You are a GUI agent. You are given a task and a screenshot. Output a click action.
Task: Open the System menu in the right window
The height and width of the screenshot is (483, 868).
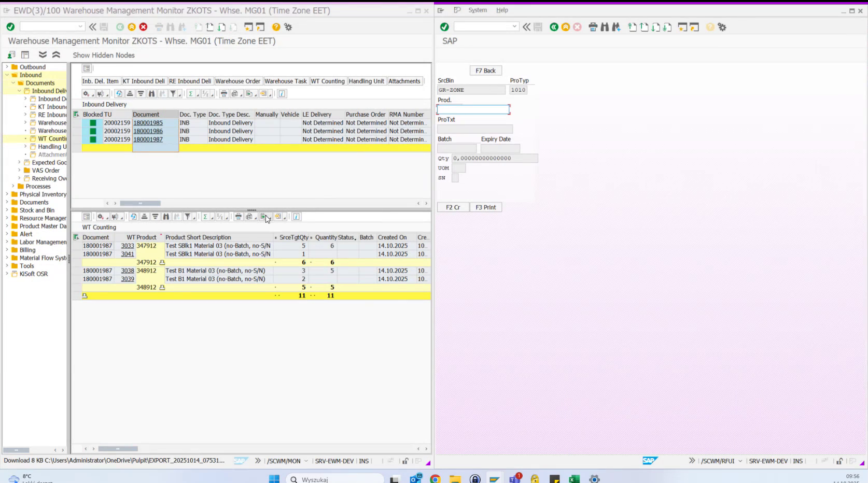tap(477, 10)
